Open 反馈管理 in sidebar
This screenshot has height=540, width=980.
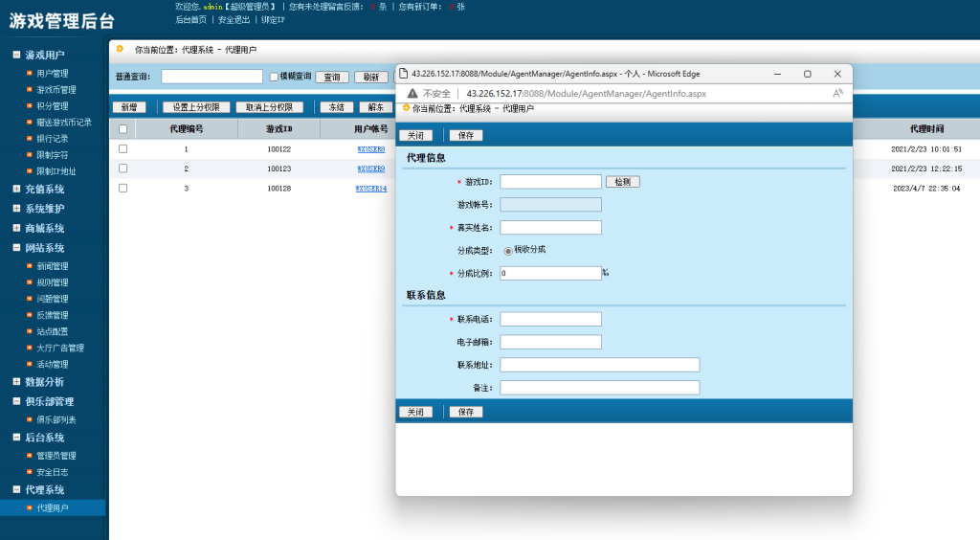[53, 315]
